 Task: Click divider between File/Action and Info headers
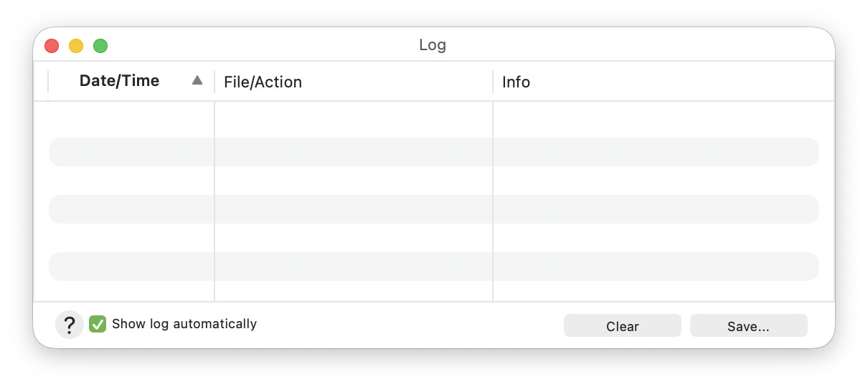pyautogui.click(x=493, y=82)
